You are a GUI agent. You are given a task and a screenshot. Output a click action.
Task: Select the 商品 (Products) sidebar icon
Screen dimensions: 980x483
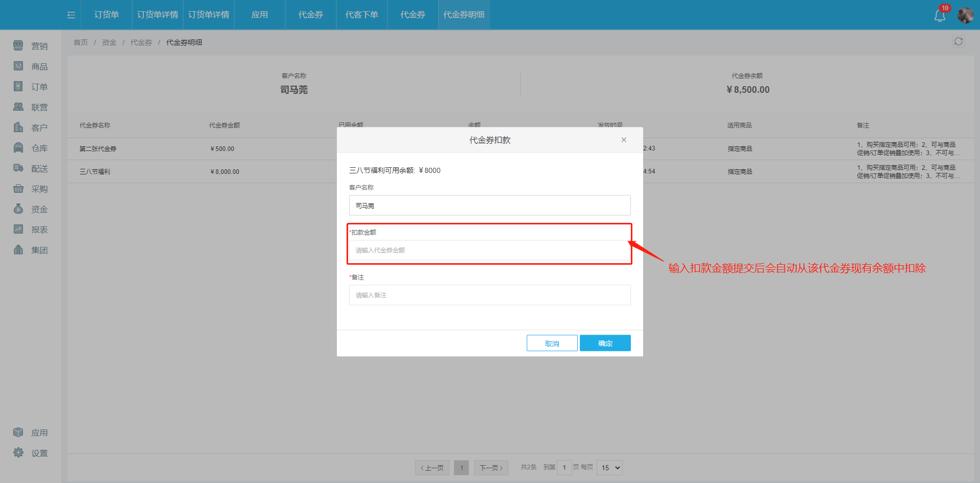31,66
